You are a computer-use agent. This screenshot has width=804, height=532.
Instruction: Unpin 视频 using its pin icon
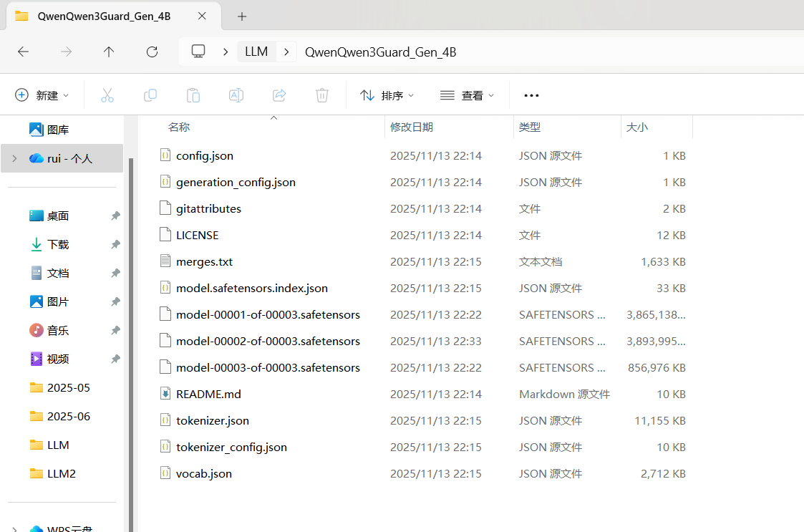(115, 359)
